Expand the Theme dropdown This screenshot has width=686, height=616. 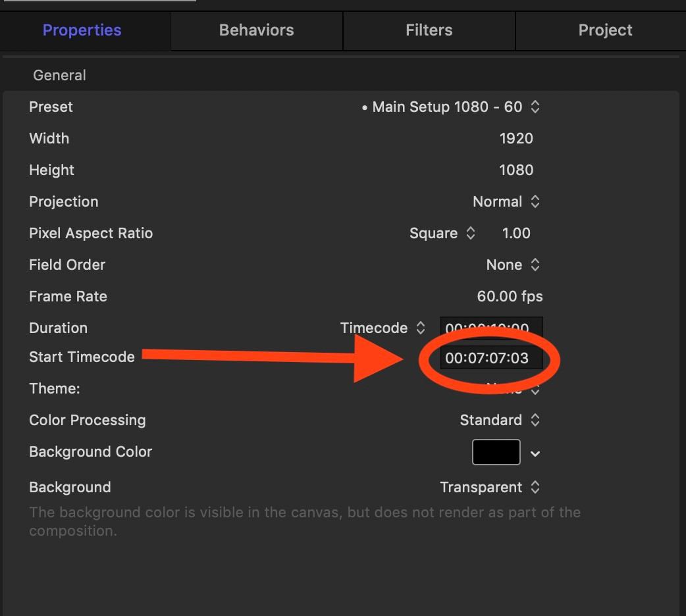535,388
